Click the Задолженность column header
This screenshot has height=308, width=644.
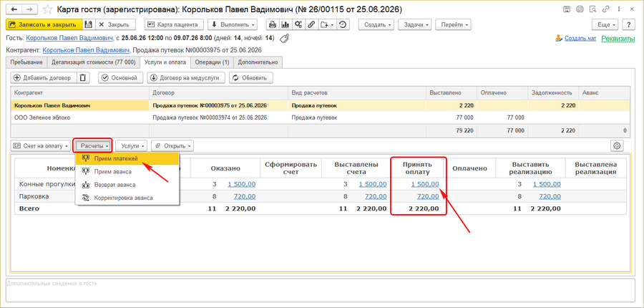coord(553,93)
